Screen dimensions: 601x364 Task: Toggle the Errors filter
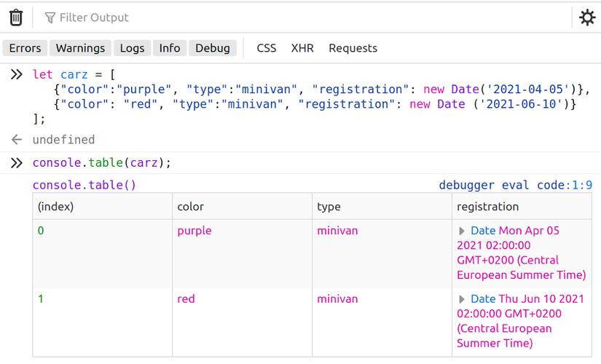point(25,48)
